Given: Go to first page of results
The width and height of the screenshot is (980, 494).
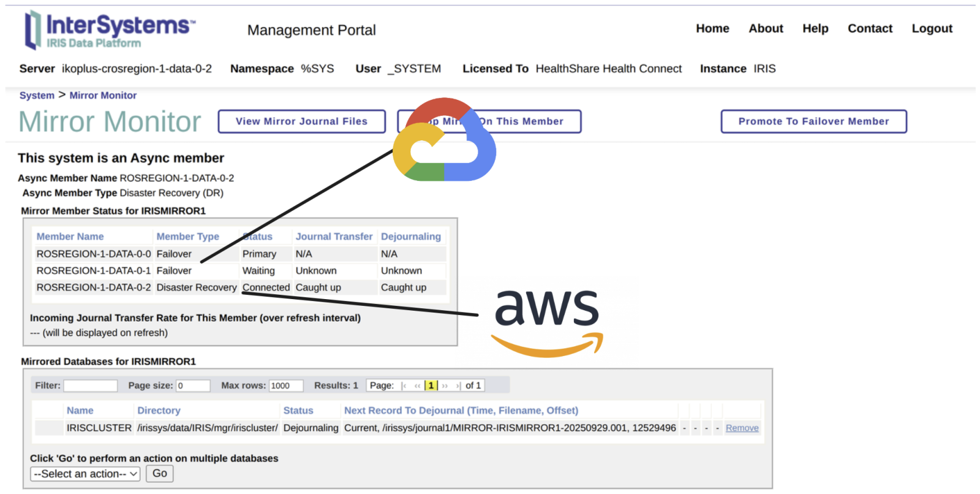Looking at the screenshot, I should pos(404,386).
